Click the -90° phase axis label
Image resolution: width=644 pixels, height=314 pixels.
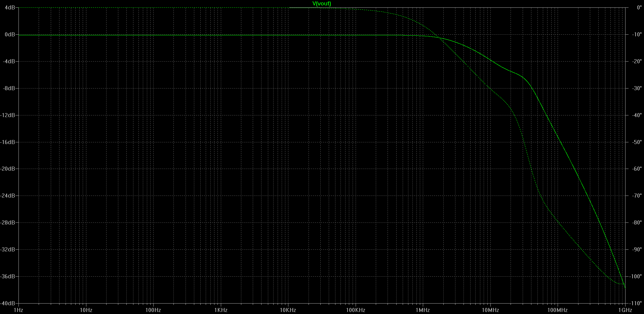click(x=637, y=249)
